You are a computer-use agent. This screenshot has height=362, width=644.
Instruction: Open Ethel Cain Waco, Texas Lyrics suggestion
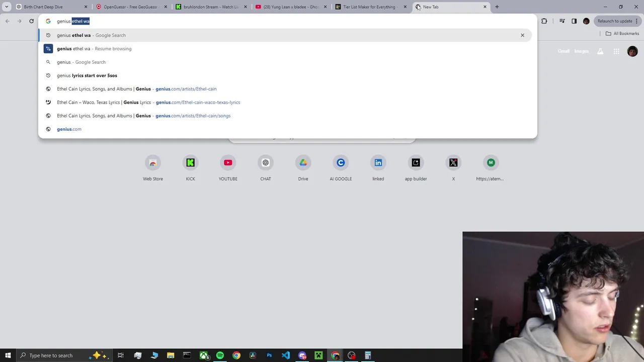point(285,102)
